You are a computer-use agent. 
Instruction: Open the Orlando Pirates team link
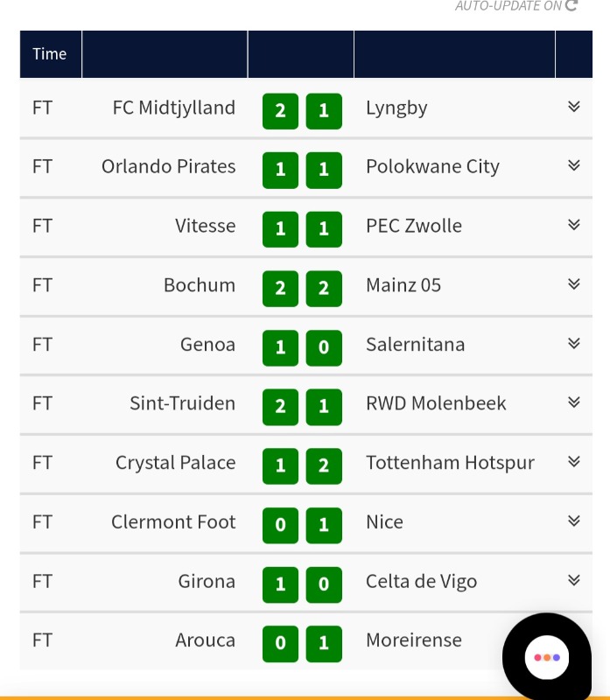(169, 166)
